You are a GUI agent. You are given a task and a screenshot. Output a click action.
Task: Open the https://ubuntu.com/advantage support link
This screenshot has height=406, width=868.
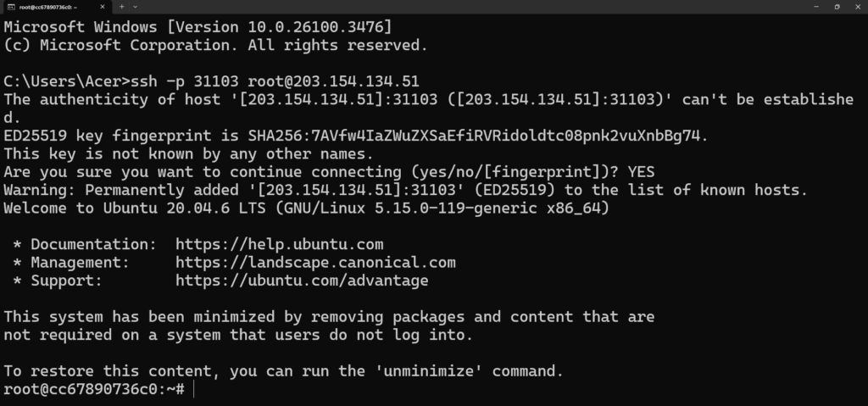(x=302, y=281)
